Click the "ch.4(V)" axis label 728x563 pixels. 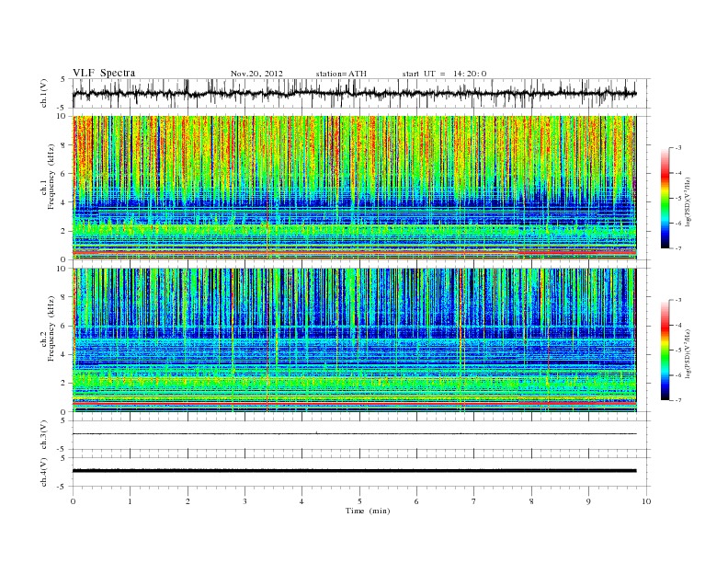click(44, 472)
